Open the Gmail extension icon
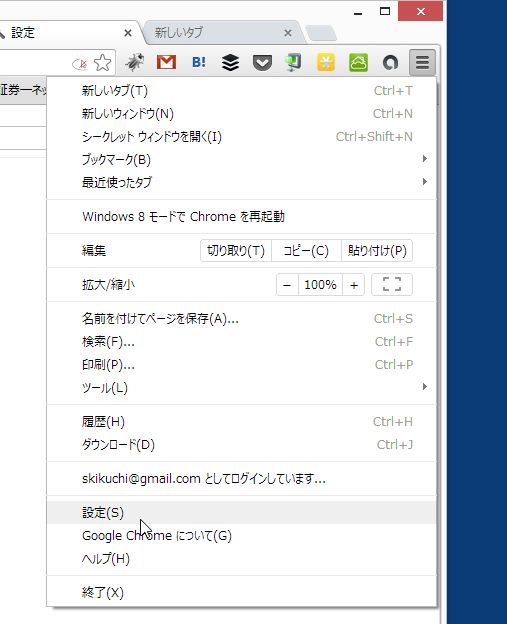The width and height of the screenshot is (507, 624). [166, 62]
